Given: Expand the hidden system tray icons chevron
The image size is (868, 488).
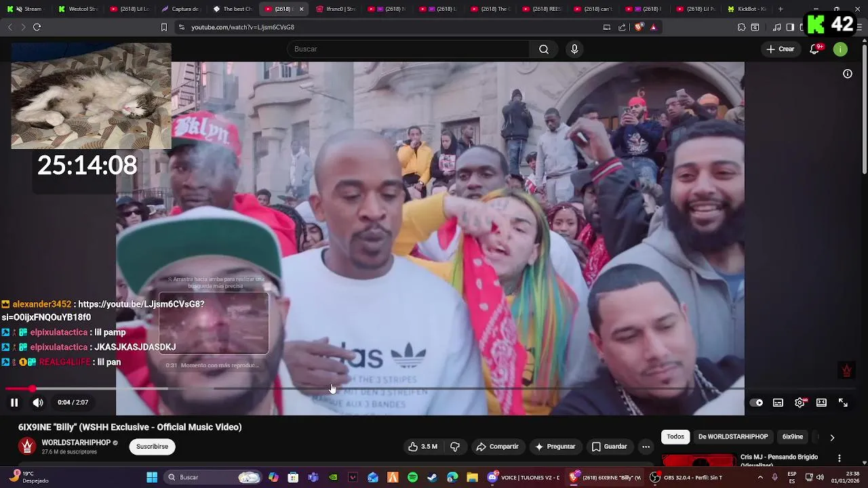Looking at the screenshot, I should (761, 477).
